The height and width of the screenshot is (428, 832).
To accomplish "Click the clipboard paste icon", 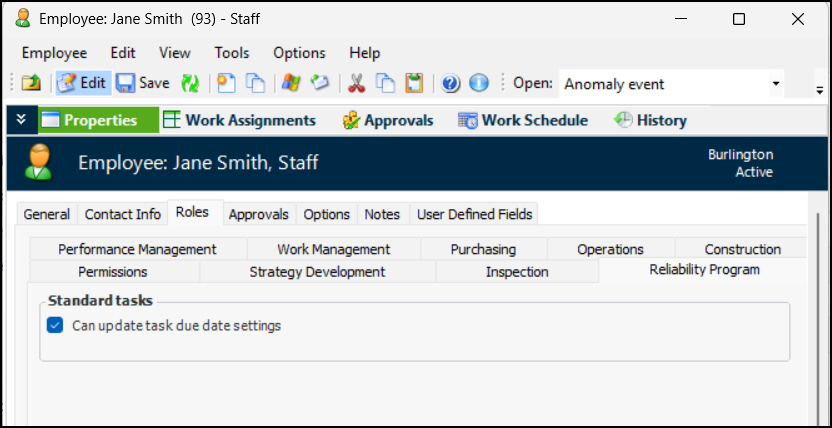I will [x=414, y=84].
